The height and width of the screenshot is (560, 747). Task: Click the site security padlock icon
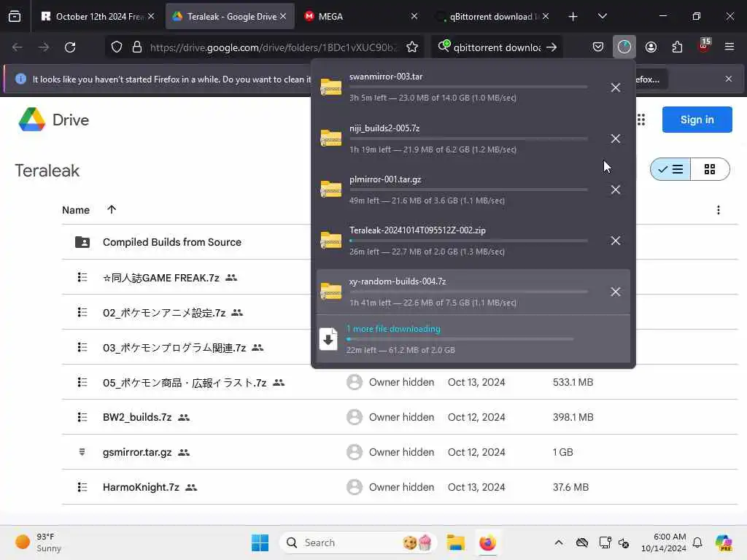(137, 47)
